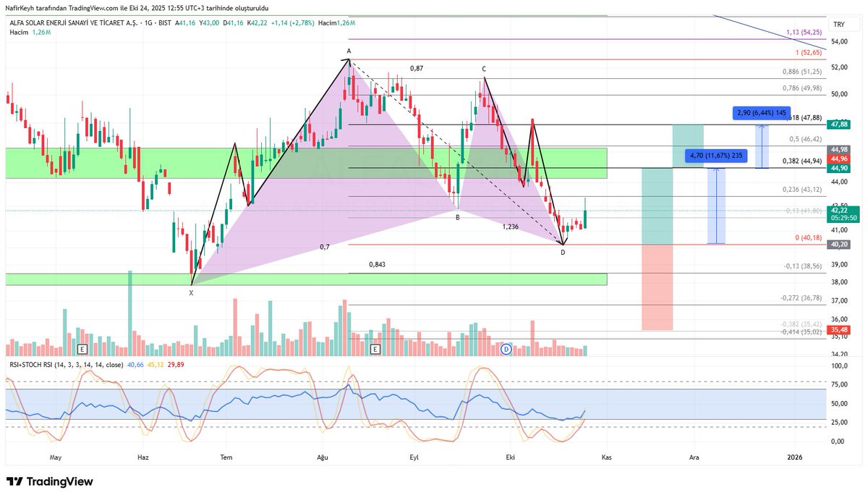Click the Ağu month on time axis
The width and height of the screenshot is (868, 498).
(323, 457)
